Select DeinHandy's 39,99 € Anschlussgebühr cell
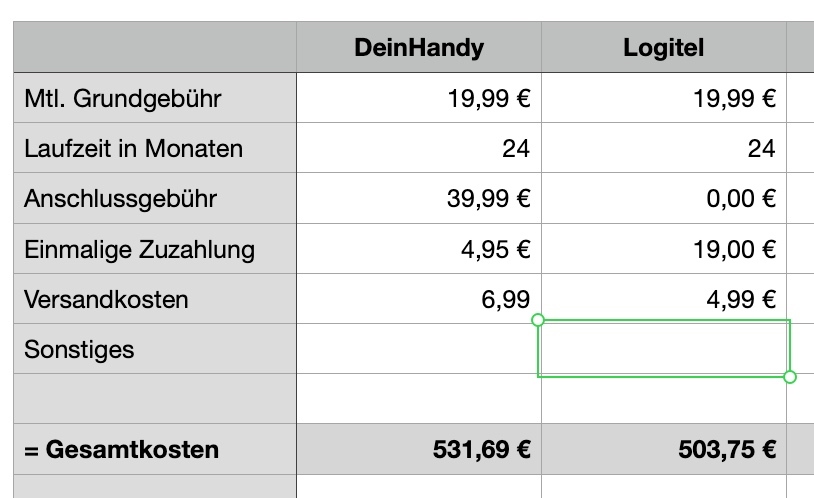Screen dimensions: 814x498 [x=418, y=199]
